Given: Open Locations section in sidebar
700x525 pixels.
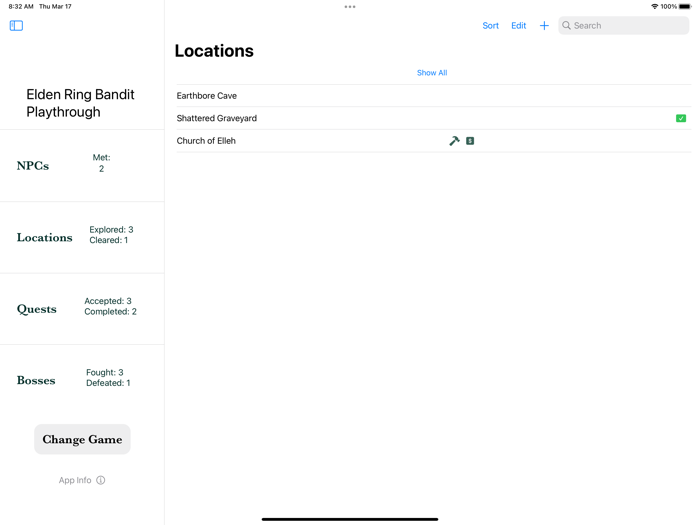Looking at the screenshot, I should tap(82, 238).
